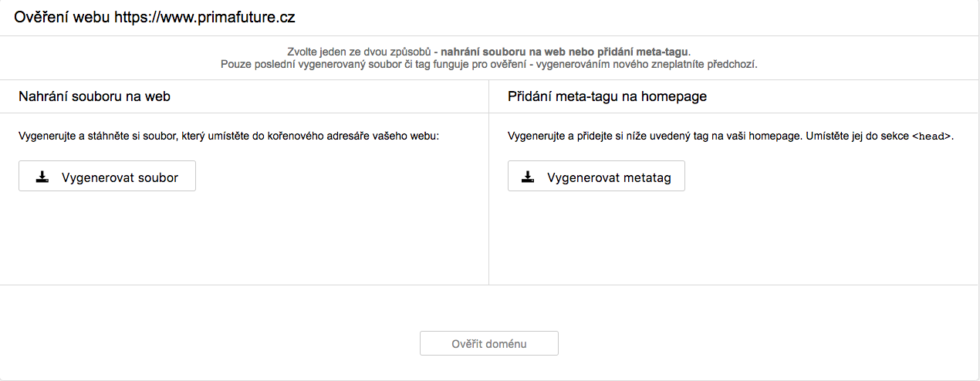Click the https://www.primafuture.cz URL in the title
Image resolution: width=980 pixels, height=381 pixels.
[x=204, y=17]
